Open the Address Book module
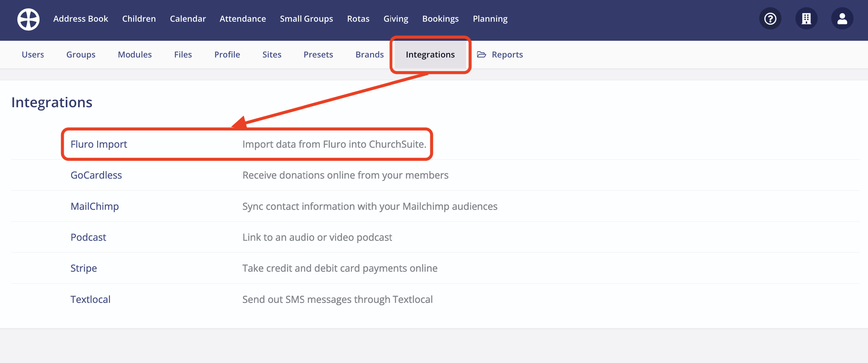 pos(80,18)
